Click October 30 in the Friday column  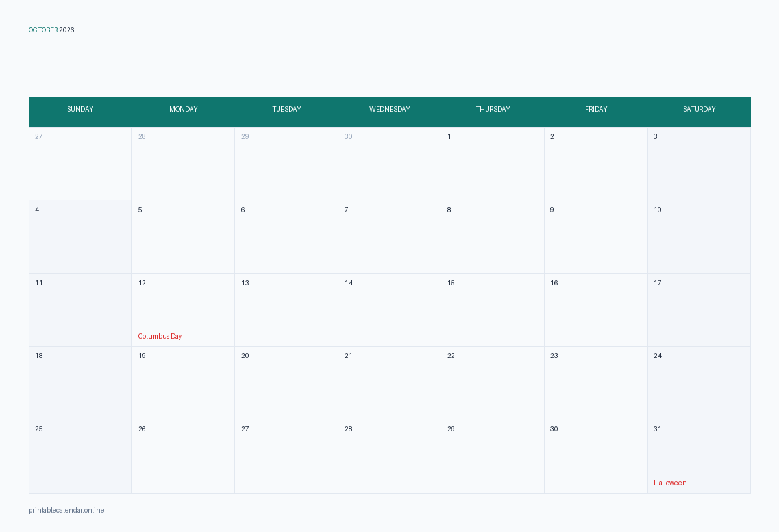tap(554, 429)
